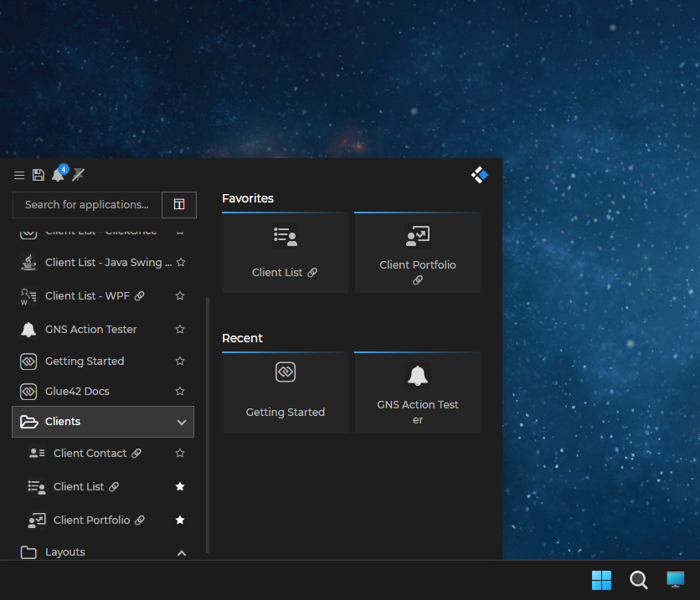Click the Glue42 logo icon
This screenshot has width=700, height=600.
click(x=479, y=175)
